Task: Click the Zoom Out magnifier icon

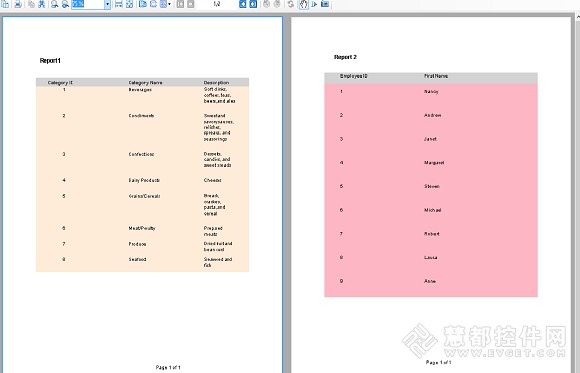Action: 55,4
